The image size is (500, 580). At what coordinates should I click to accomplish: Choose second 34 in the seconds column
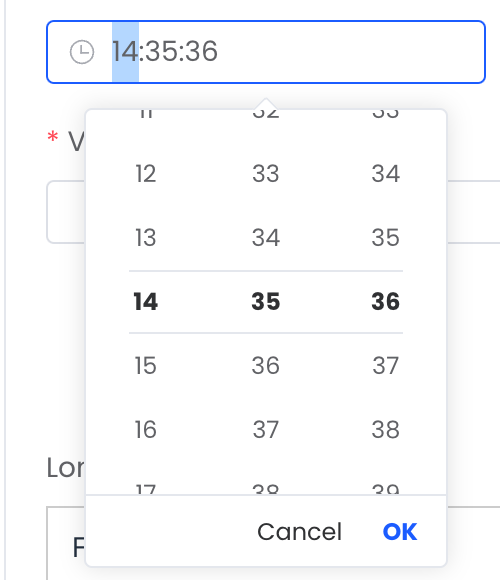pyautogui.click(x=385, y=173)
